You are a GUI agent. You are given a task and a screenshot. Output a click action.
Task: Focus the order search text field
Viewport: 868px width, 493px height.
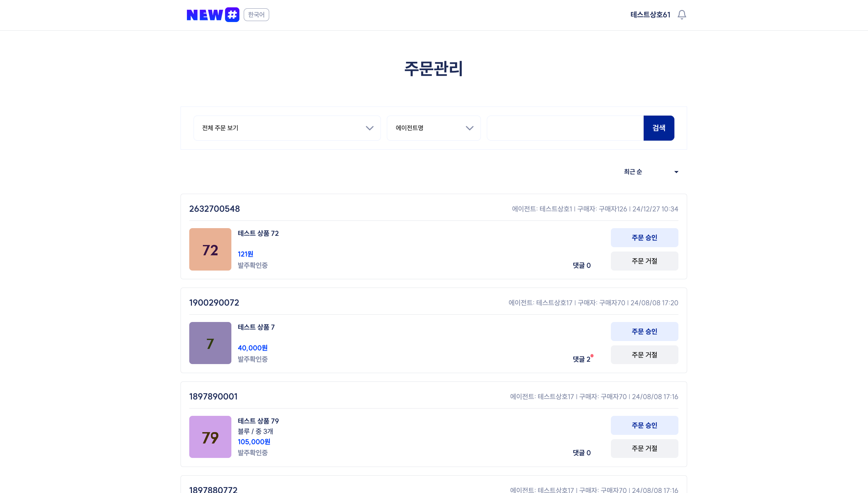(x=565, y=128)
